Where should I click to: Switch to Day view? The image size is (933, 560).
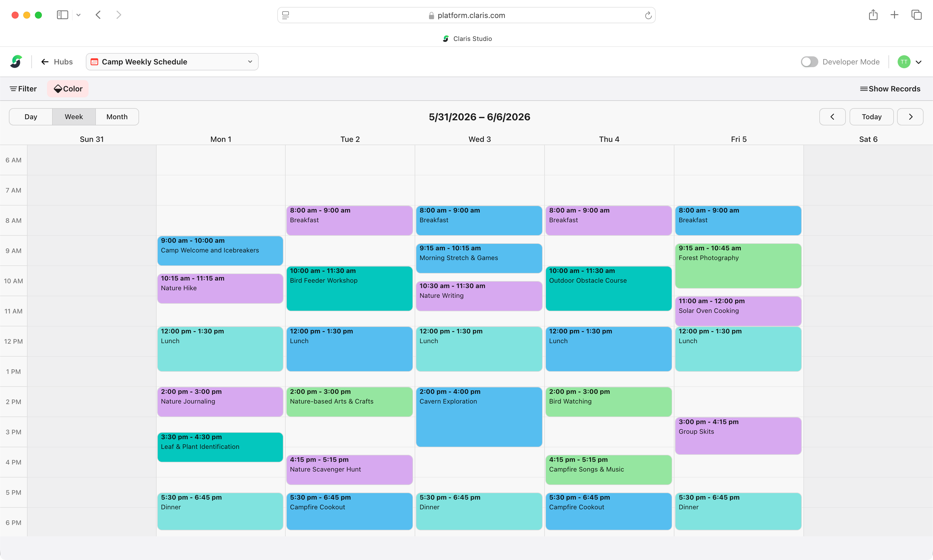click(31, 117)
